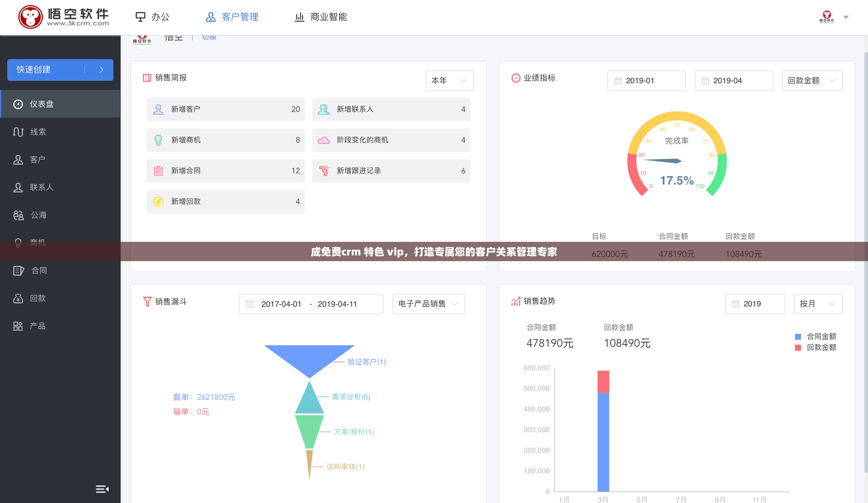The height and width of the screenshot is (503, 868).
Task: Select the 联系人 contacts icon
Action: pos(41,187)
